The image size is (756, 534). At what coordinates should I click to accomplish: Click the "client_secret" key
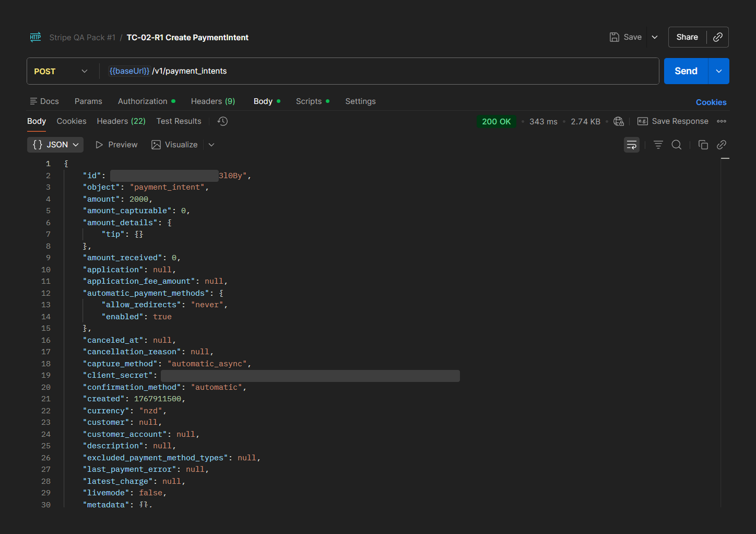118,375
